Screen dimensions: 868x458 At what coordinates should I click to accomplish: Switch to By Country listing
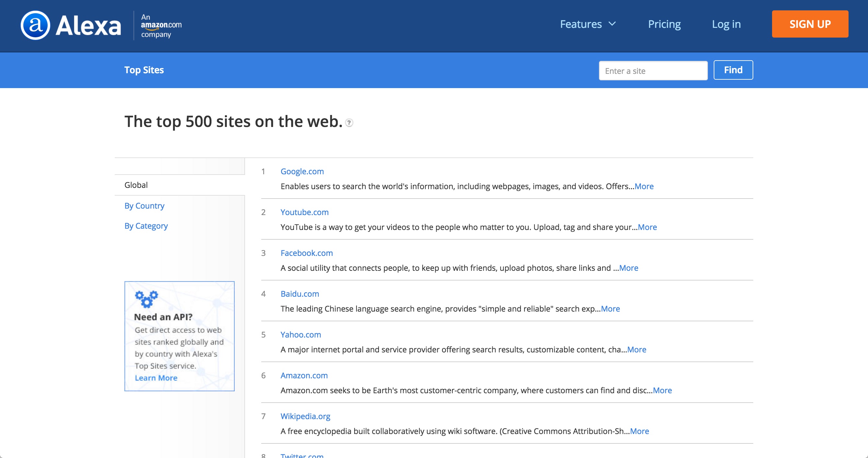tap(144, 206)
